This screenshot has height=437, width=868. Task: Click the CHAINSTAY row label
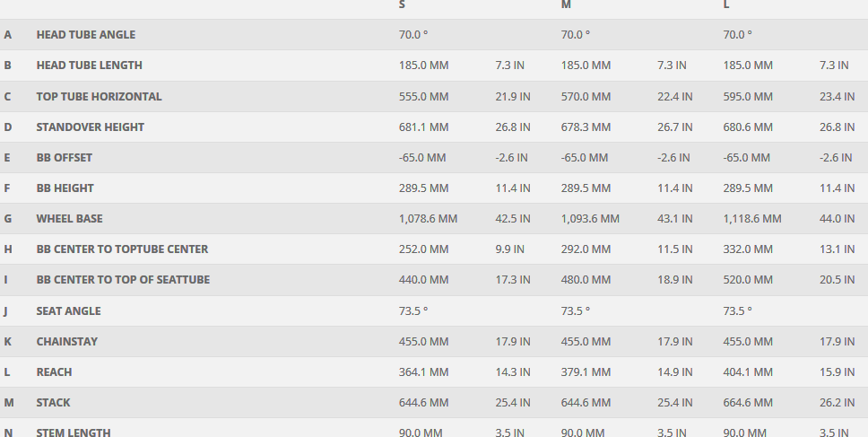click(67, 342)
